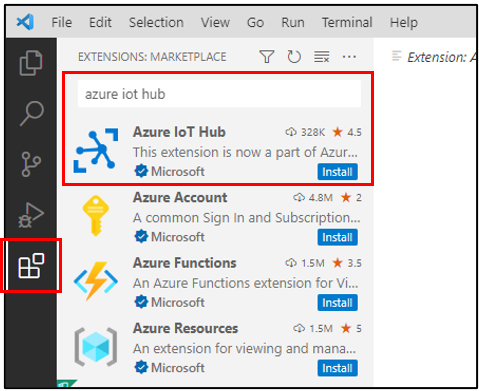Click verified badge beside Azure IoT Hub's Microsoft
The height and width of the screenshot is (391, 479).
point(141,171)
